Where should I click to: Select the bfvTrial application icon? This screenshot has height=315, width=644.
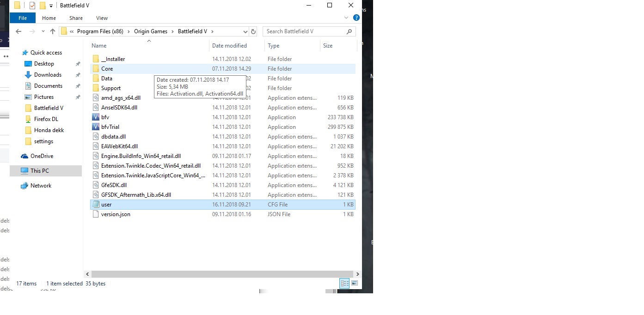[96, 127]
